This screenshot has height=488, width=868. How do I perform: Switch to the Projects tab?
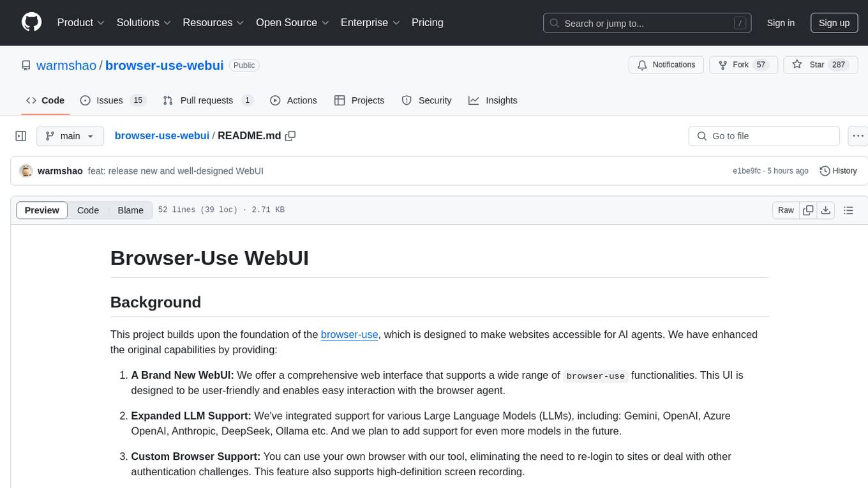pos(359,100)
